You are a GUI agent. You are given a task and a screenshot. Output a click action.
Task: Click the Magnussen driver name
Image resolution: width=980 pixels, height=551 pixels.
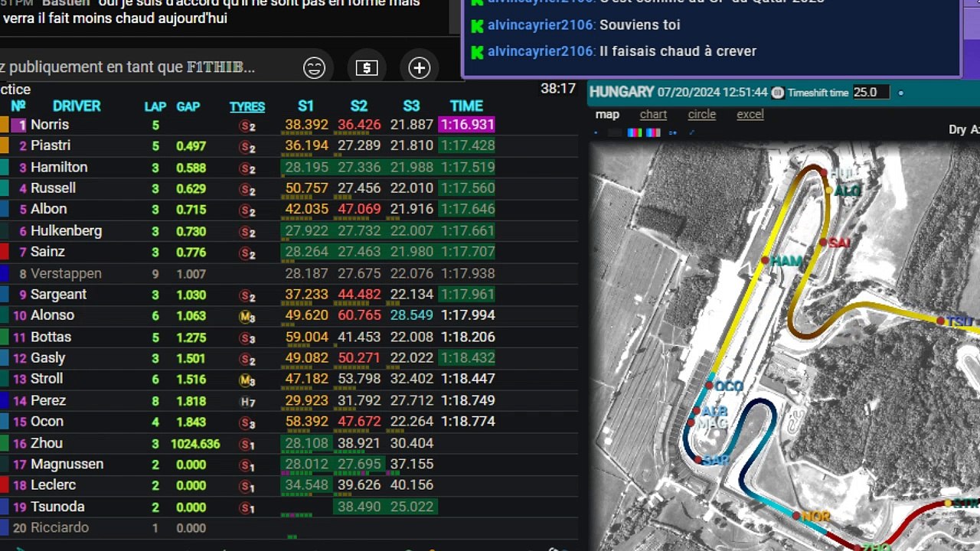tap(67, 464)
